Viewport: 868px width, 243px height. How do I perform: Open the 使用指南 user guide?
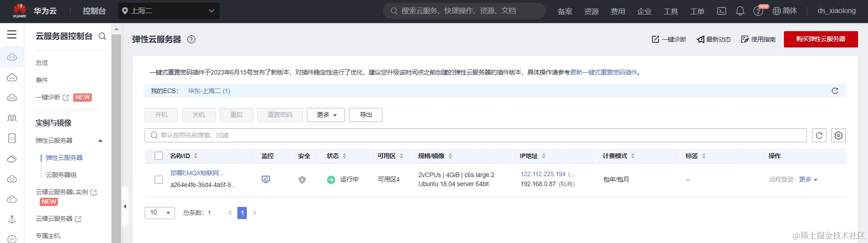[758, 39]
